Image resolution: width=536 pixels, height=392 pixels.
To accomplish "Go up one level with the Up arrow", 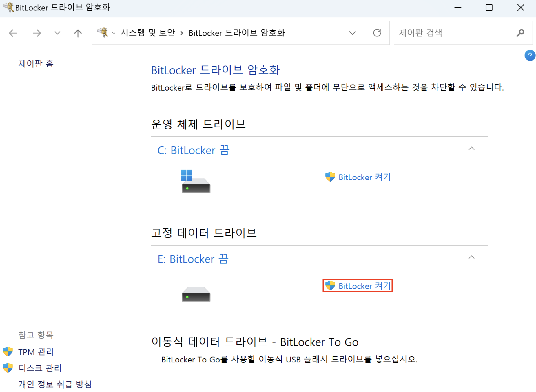I will coord(78,33).
